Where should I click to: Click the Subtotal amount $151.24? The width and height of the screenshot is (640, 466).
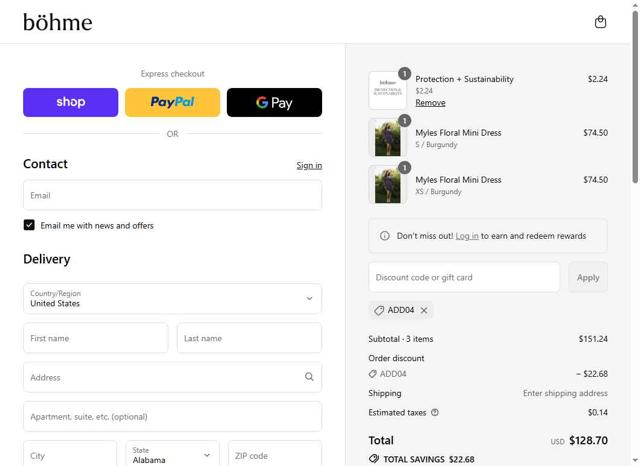[x=593, y=339]
